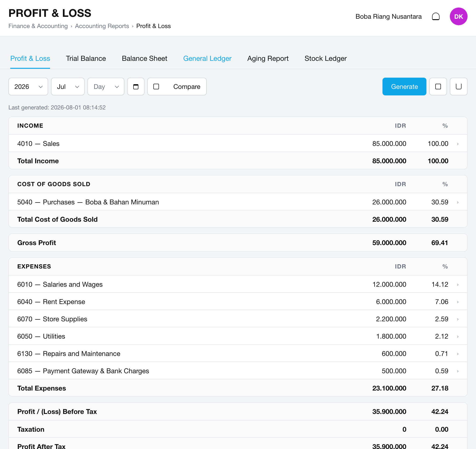Tick the Compare checkbox
476x449 pixels.
click(x=156, y=87)
